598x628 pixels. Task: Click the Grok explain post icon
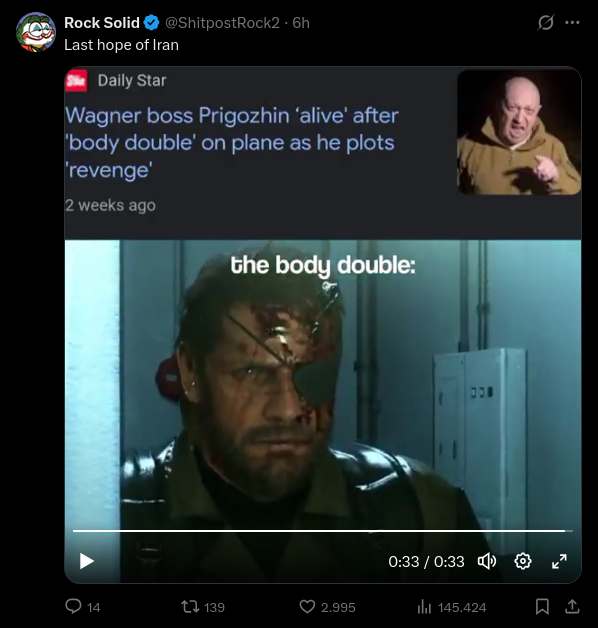(546, 22)
